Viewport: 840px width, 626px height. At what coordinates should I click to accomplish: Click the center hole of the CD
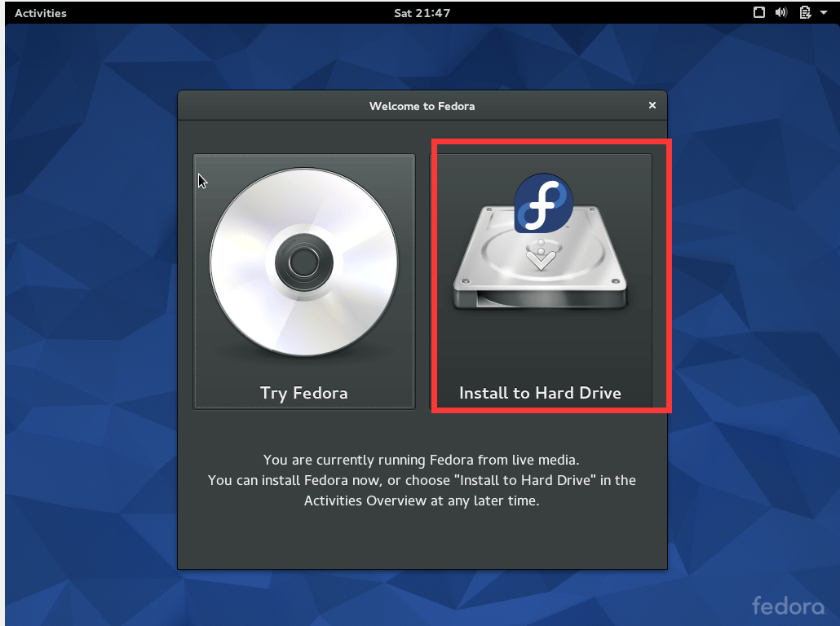click(303, 262)
